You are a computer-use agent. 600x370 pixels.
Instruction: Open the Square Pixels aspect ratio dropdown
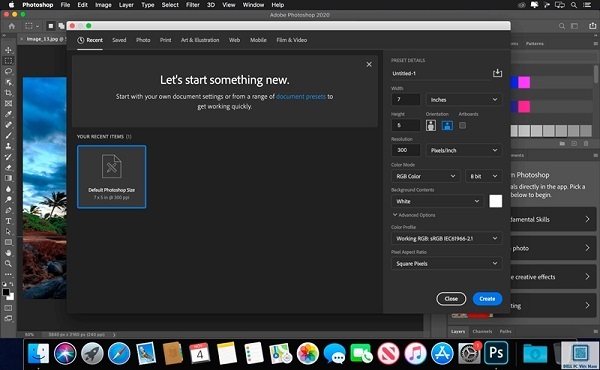446,264
